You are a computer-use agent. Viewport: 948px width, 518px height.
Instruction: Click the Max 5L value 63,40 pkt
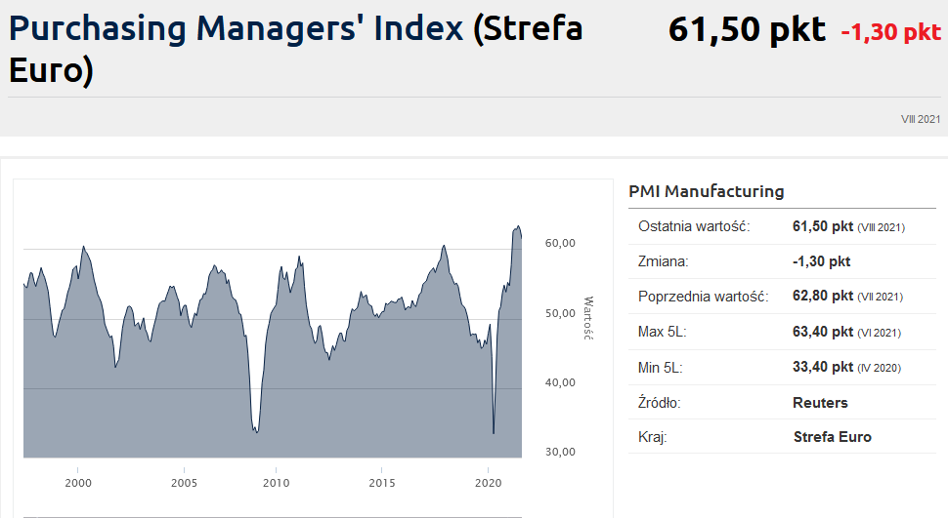822,331
